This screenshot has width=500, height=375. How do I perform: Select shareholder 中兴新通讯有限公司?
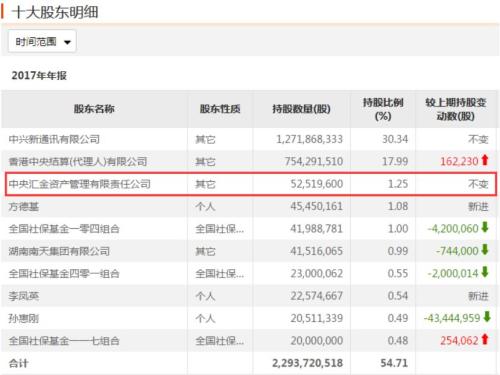54,139
